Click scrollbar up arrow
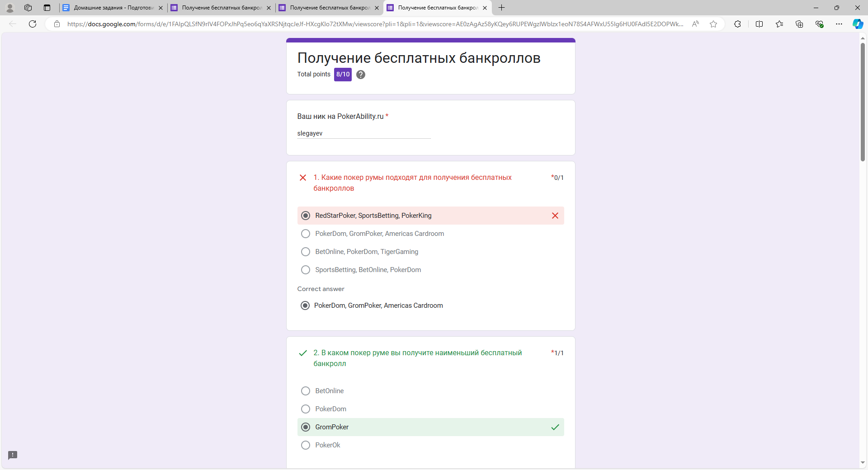Screen dimensions: 868x470 [x=863, y=38]
